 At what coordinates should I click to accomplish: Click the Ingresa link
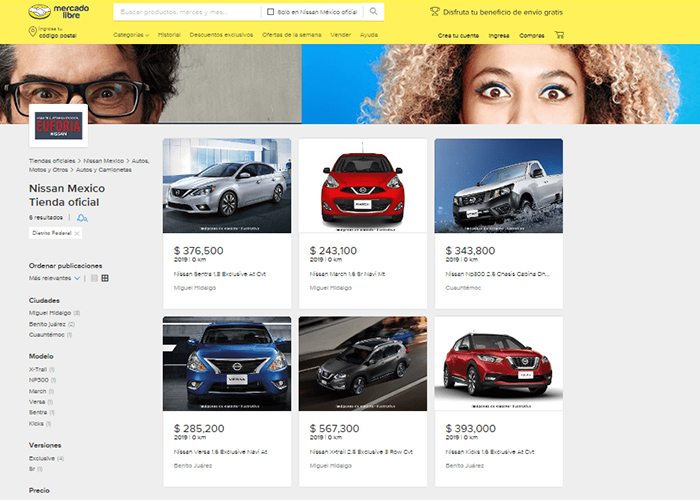pyautogui.click(x=499, y=36)
